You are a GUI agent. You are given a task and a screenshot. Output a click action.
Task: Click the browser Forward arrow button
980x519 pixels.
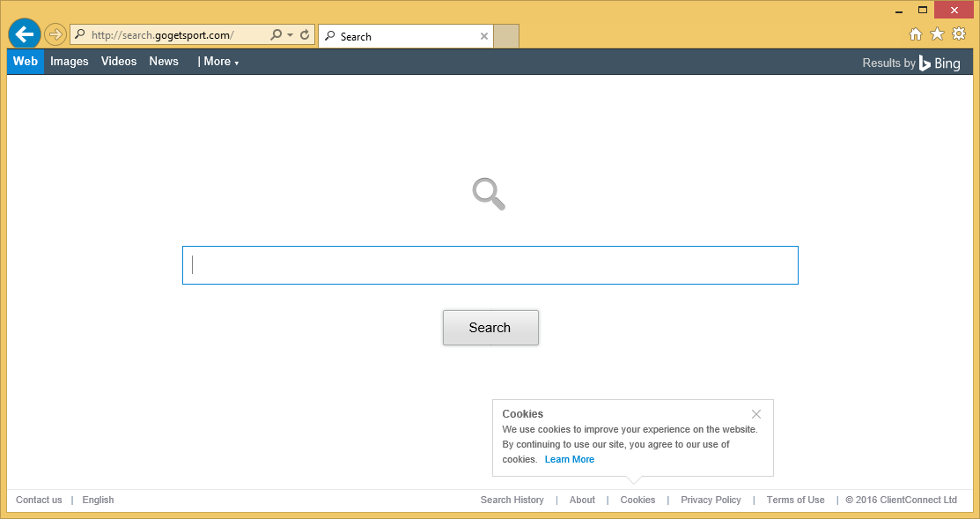(x=55, y=34)
